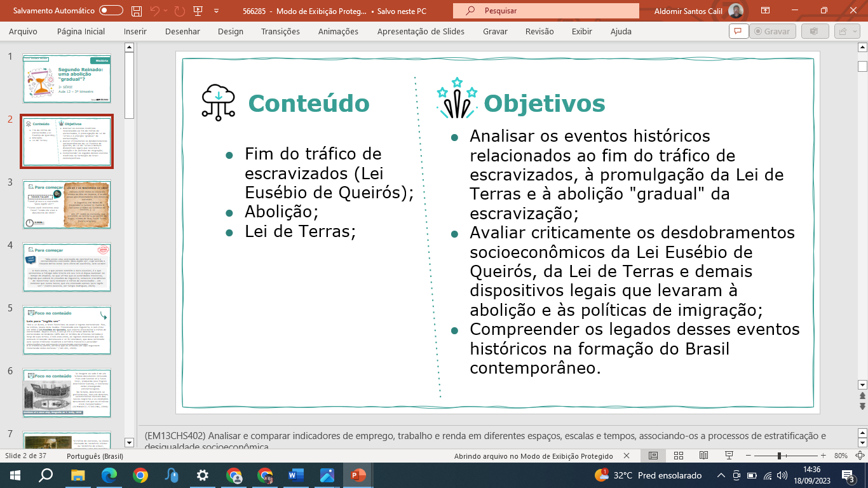This screenshot has height=488, width=868.
Task: Open Word from the Windows taskbar
Action: point(296,475)
